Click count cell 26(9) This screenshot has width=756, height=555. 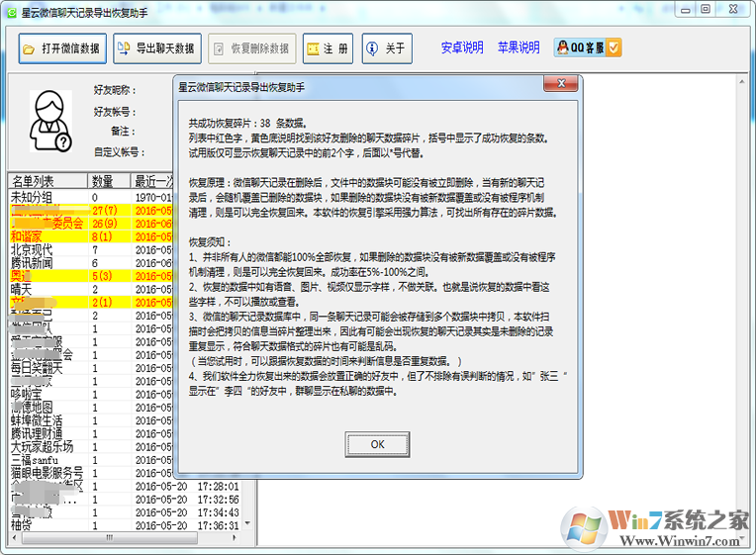[105, 224]
